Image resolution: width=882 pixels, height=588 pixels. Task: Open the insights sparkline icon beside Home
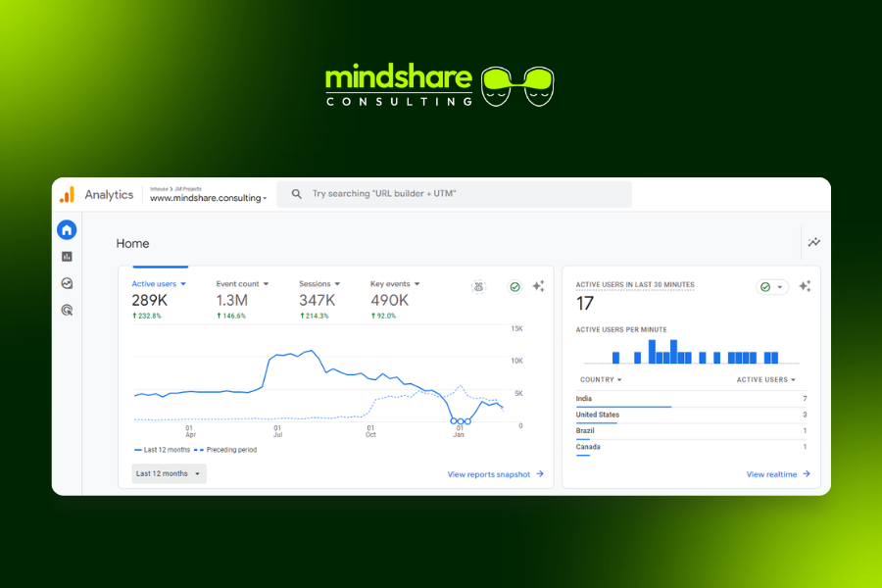(814, 242)
